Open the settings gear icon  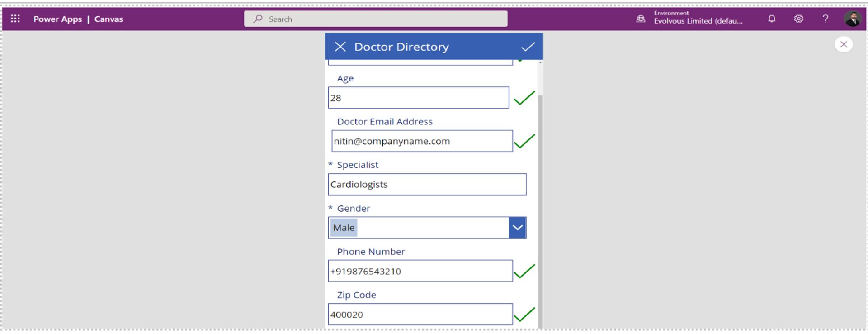[799, 19]
